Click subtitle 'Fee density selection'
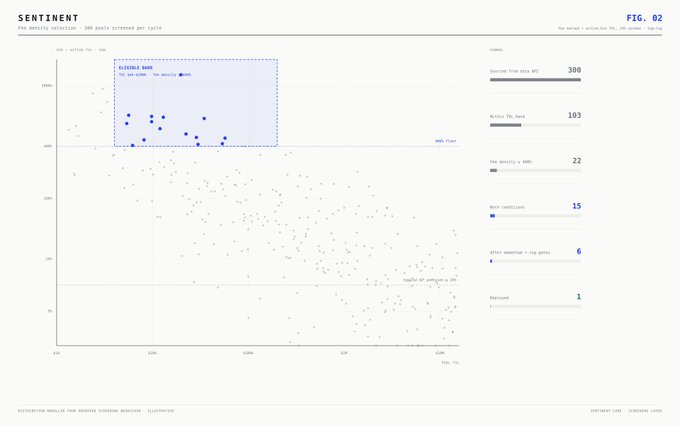The height and width of the screenshot is (425, 680). pos(48,28)
